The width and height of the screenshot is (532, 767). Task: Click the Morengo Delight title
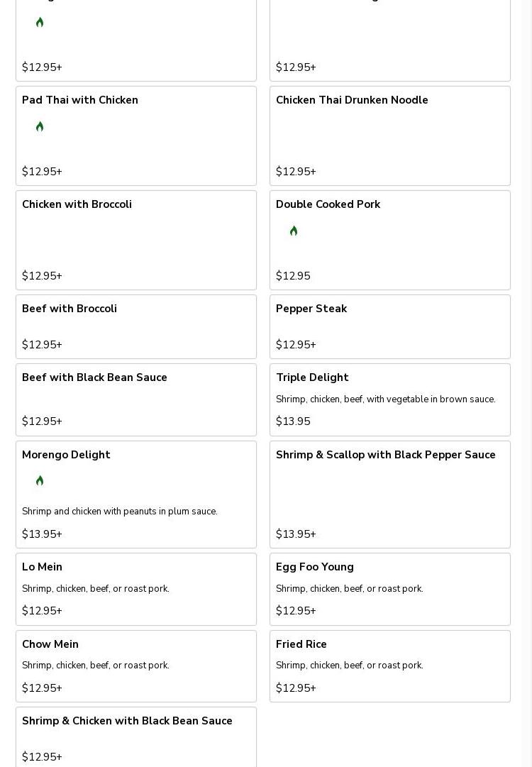[x=66, y=456]
